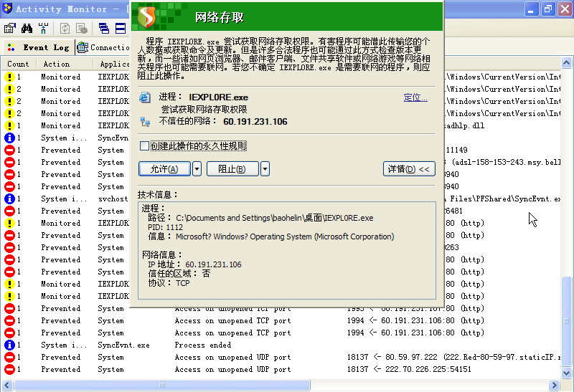This screenshot has height=392, width=574.
Task: Click the Internet Explorer process icon
Action: (x=145, y=97)
